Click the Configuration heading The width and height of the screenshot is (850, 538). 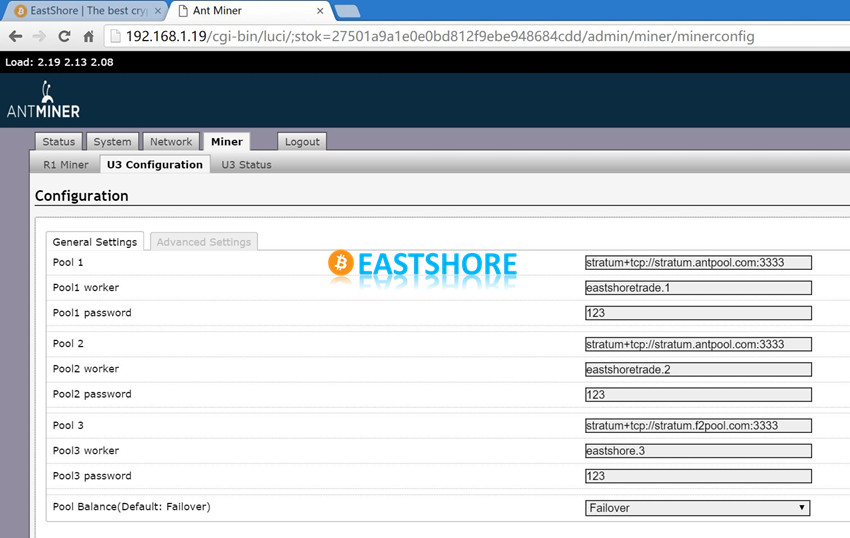point(82,196)
